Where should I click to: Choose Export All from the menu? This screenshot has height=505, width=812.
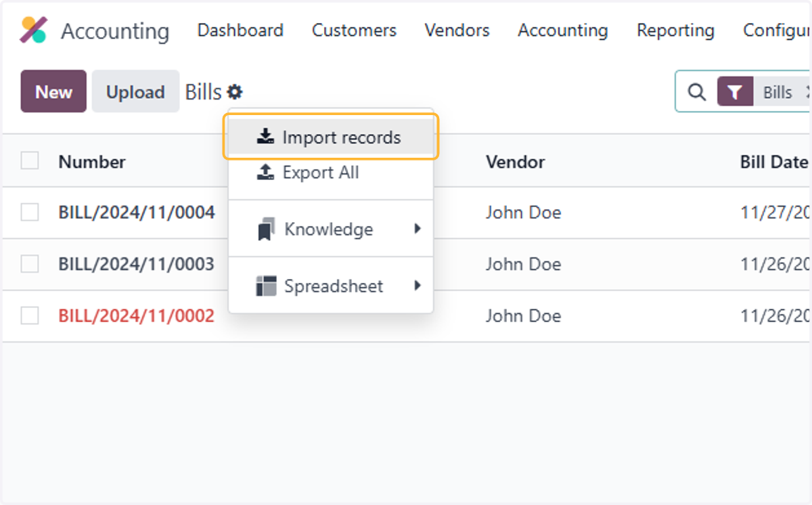(331, 173)
